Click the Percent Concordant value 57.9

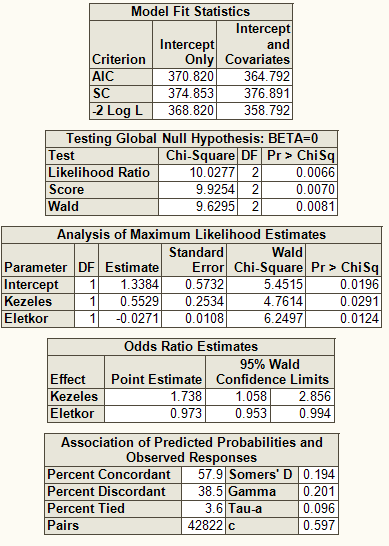pyautogui.click(x=210, y=474)
